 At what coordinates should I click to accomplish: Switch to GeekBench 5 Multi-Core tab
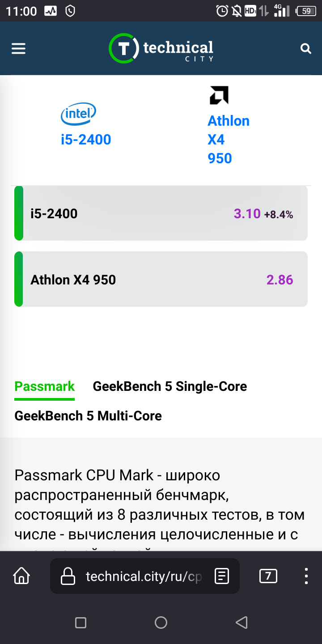click(x=88, y=416)
